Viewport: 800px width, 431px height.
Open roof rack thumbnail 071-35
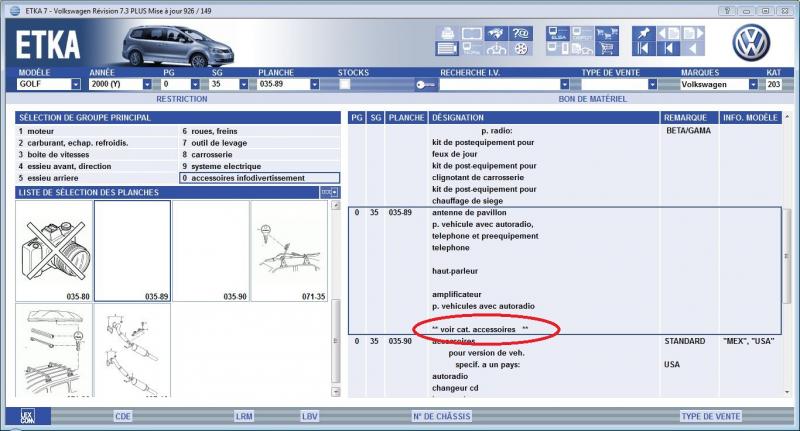pyautogui.click(x=289, y=251)
